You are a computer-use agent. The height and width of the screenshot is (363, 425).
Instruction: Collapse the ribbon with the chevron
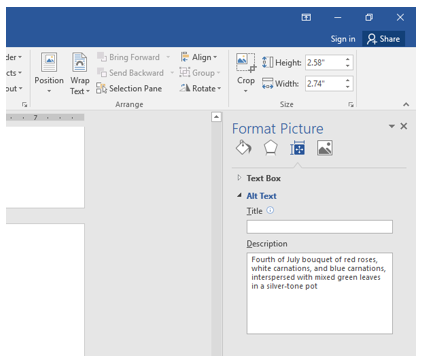click(406, 104)
